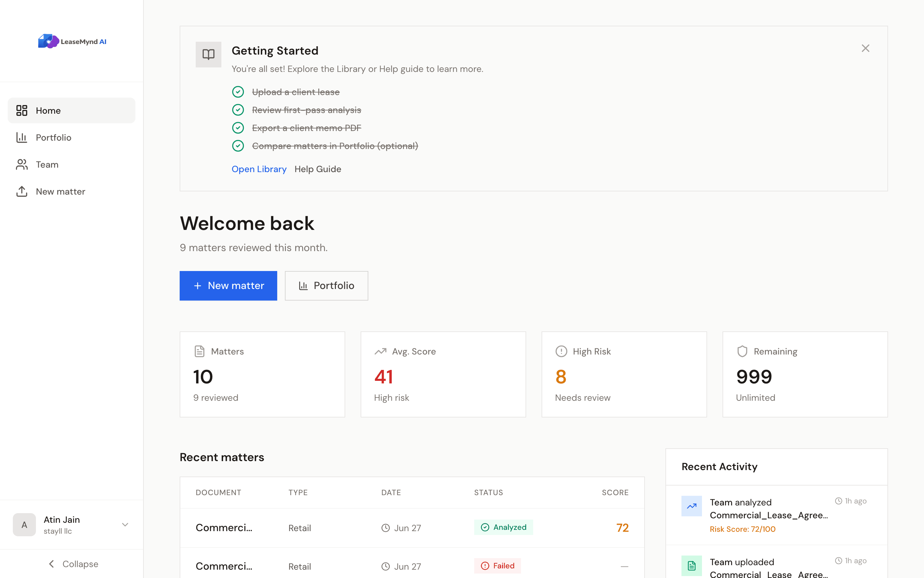Sort by the DOCUMENT column header
Image resolution: width=924 pixels, height=578 pixels.
(218, 492)
